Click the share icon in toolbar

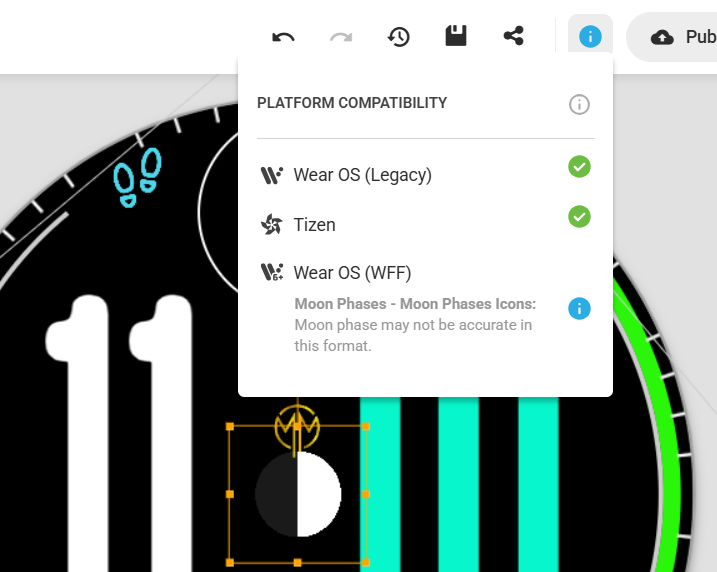point(514,36)
